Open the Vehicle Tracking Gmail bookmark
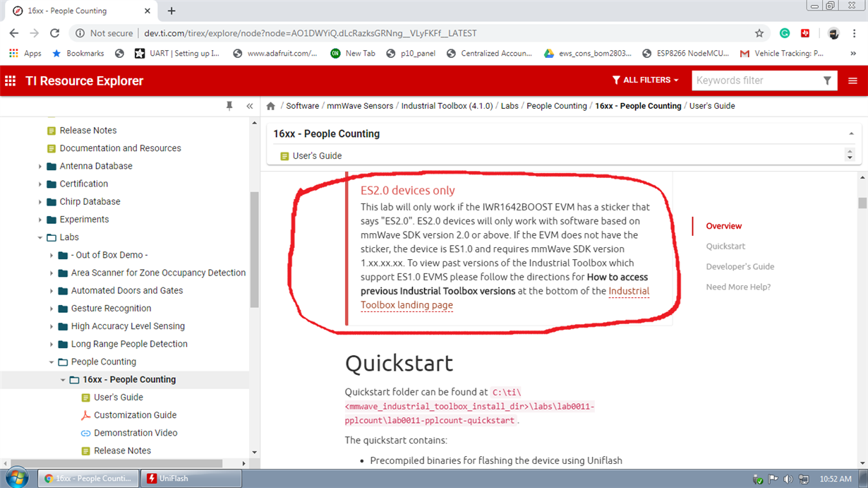Screen dimensions: 868x488 [782, 53]
